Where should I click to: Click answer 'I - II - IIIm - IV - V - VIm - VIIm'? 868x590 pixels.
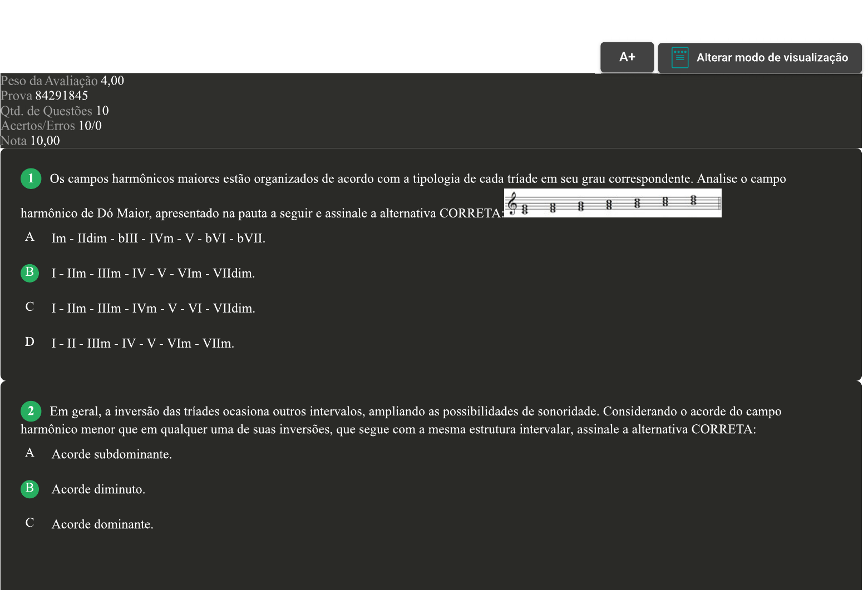(142, 344)
